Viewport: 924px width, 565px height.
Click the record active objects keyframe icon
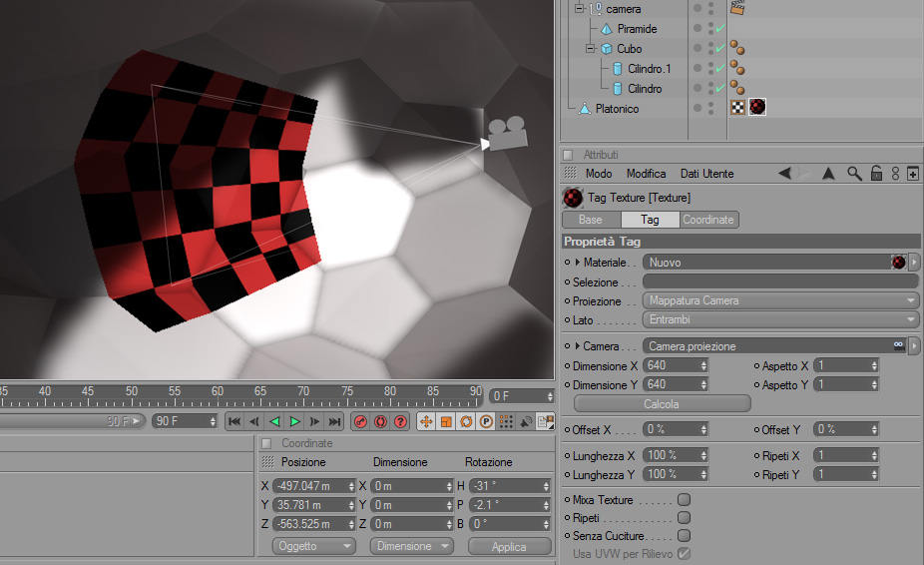[x=360, y=421]
